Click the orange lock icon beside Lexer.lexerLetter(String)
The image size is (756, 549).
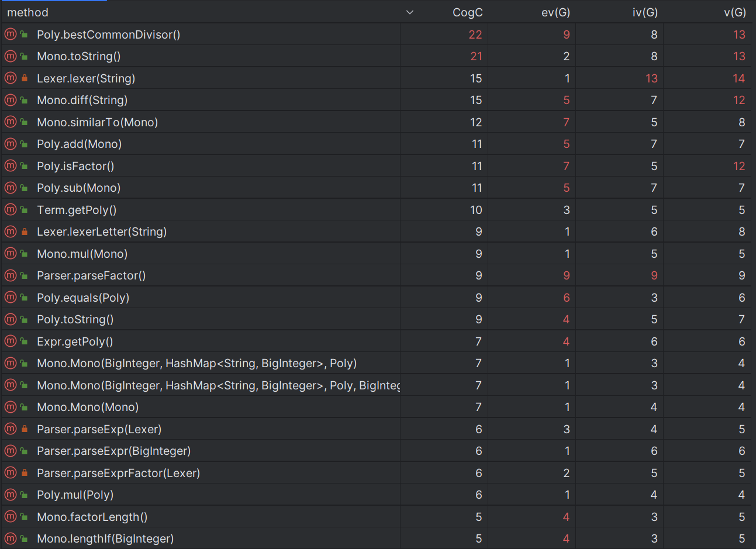25,232
